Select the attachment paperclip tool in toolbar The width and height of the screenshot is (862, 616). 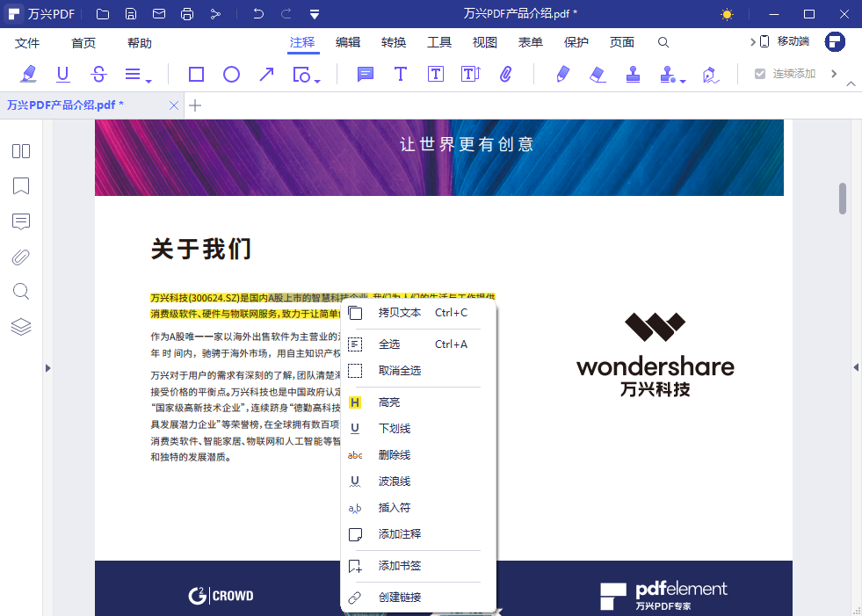pos(505,75)
